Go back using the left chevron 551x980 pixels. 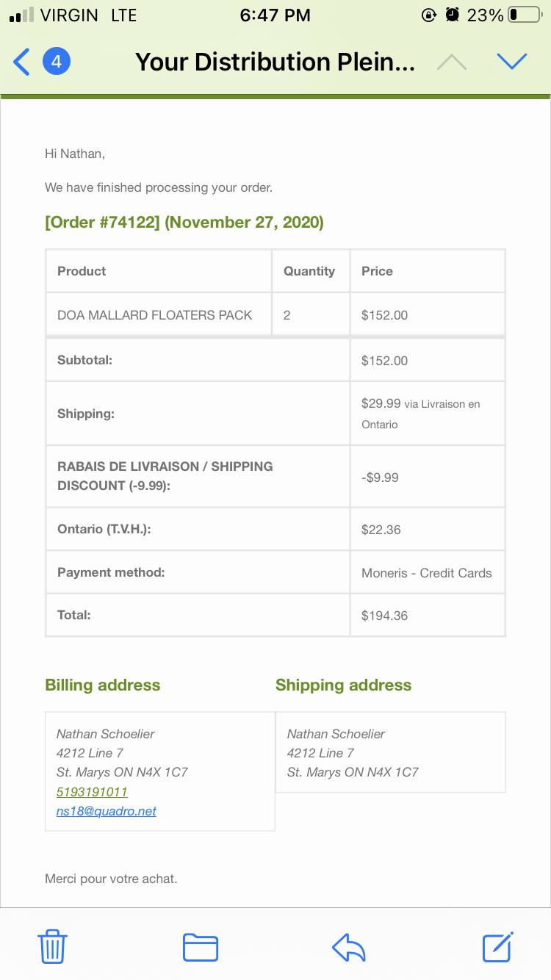[22, 62]
